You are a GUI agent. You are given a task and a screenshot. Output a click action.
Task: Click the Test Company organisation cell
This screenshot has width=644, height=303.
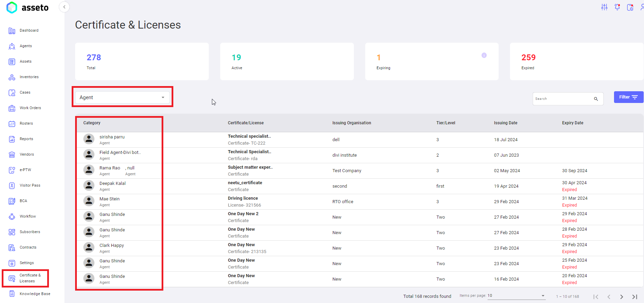coord(347,171)
